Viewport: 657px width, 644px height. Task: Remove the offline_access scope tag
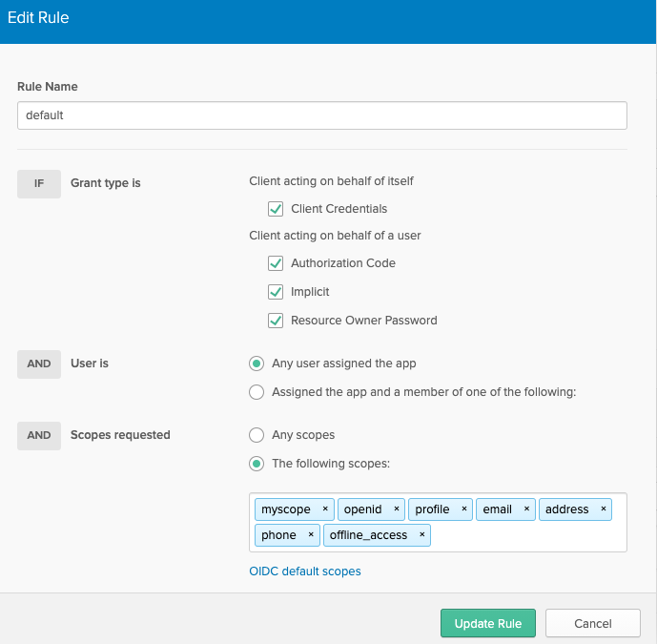(421, 534)
